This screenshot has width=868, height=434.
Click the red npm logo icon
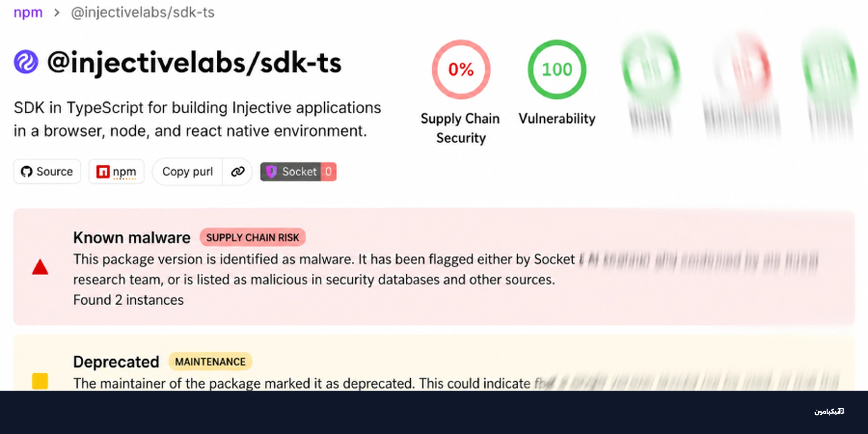[x=103, y=172]
